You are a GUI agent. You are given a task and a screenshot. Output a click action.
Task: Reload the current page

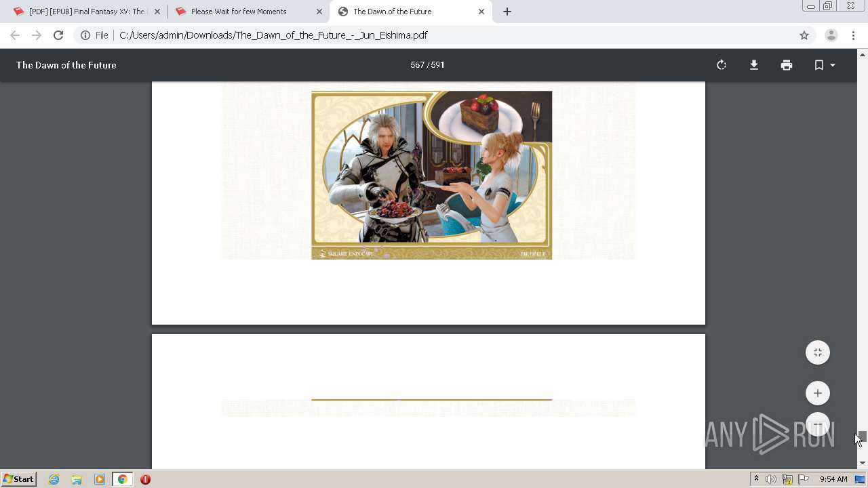tap(58, 35)
